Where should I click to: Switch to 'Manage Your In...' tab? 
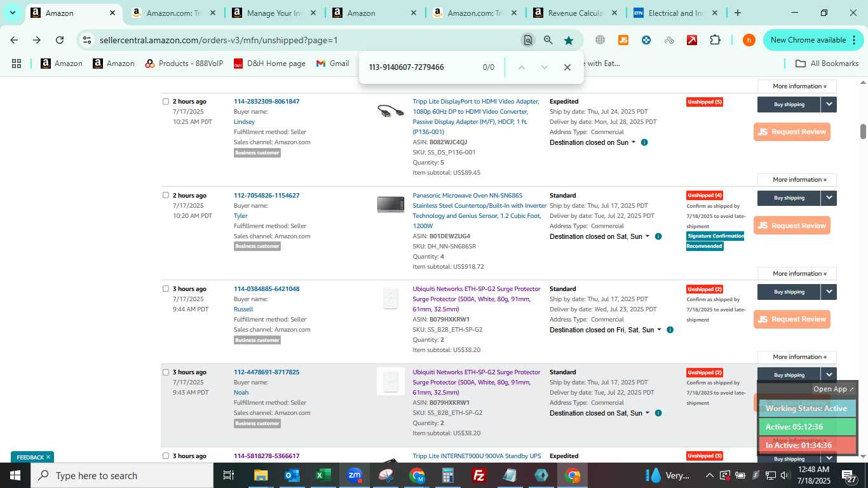pos(274,13)
